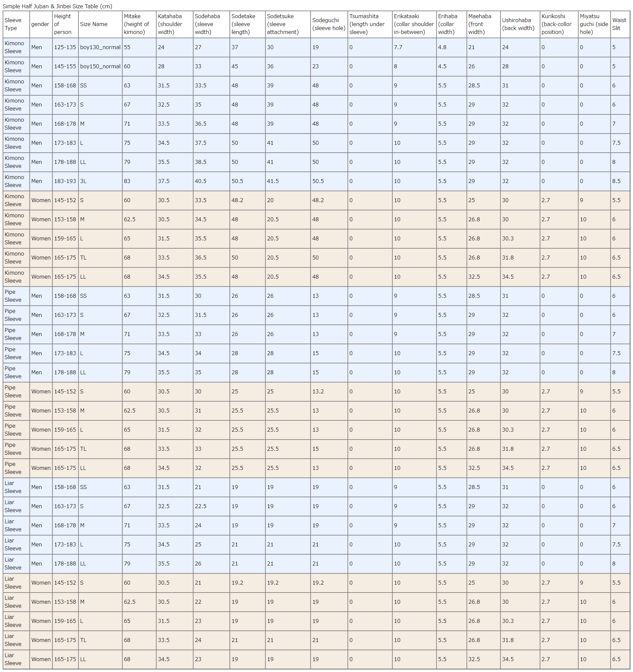
Task: Click the 'Erikataaki' collar shoulder header
Action: pos(413,24)
